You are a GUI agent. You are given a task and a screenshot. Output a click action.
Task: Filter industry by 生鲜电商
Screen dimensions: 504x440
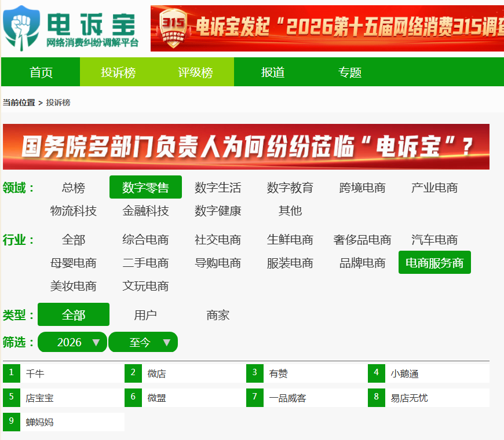[290, 240]
